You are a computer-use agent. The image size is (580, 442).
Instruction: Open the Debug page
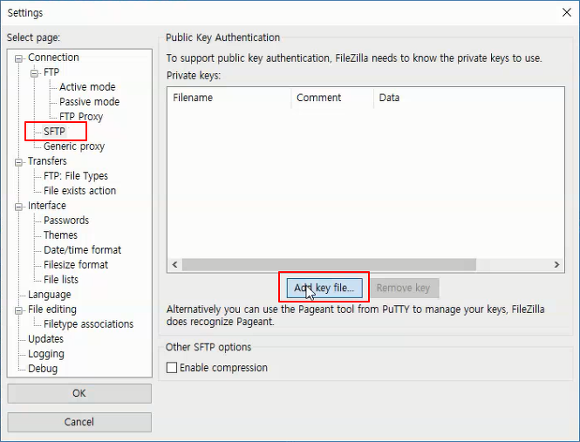[43, 368]
